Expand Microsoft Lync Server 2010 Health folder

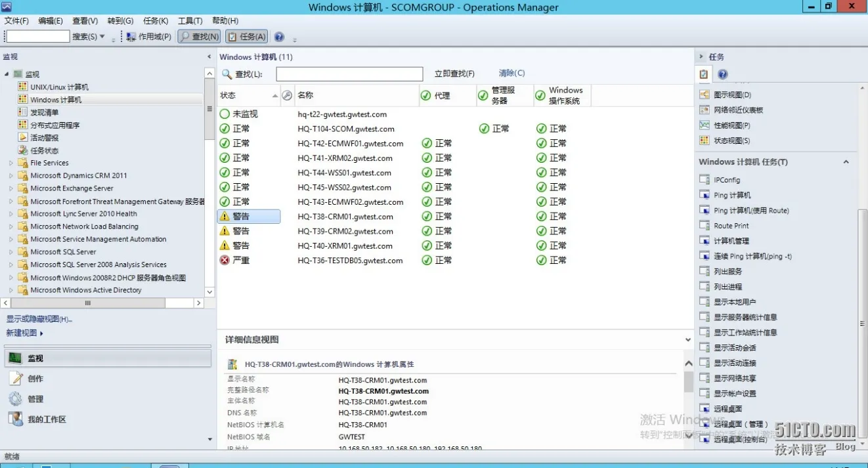coord(11,214)
